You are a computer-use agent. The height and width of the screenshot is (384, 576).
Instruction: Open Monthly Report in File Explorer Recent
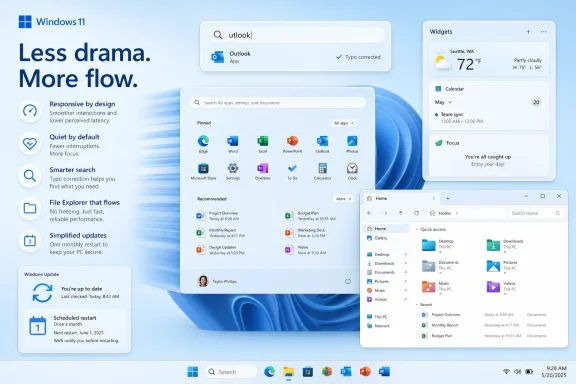pyautogui.click(x=484, y=325)
